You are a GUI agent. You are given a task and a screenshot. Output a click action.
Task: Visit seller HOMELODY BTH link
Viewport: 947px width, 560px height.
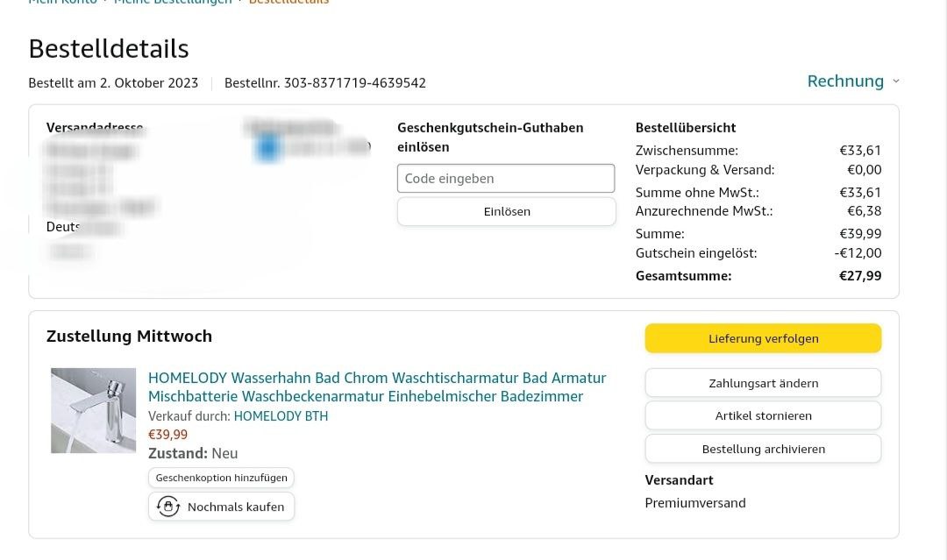[281, 416]
